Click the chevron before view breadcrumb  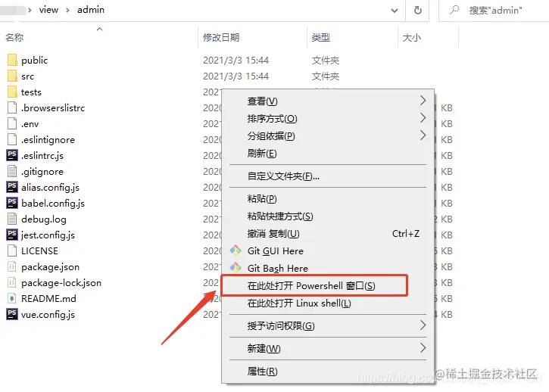30,10
